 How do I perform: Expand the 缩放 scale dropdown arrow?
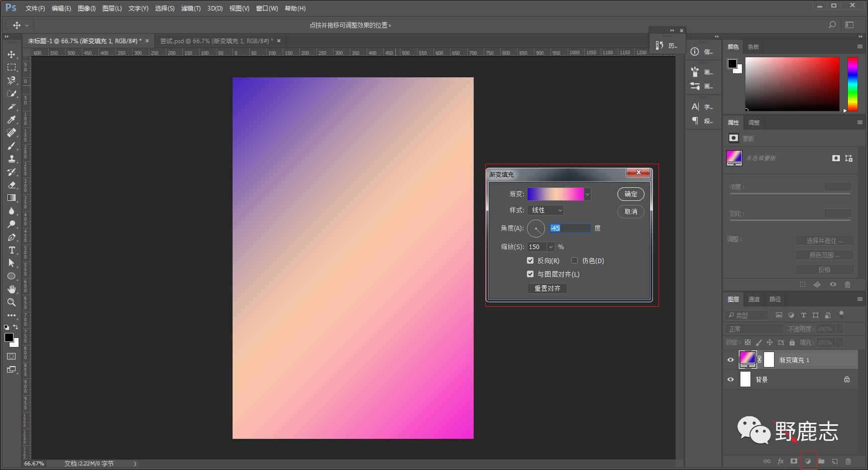[551, 247]
